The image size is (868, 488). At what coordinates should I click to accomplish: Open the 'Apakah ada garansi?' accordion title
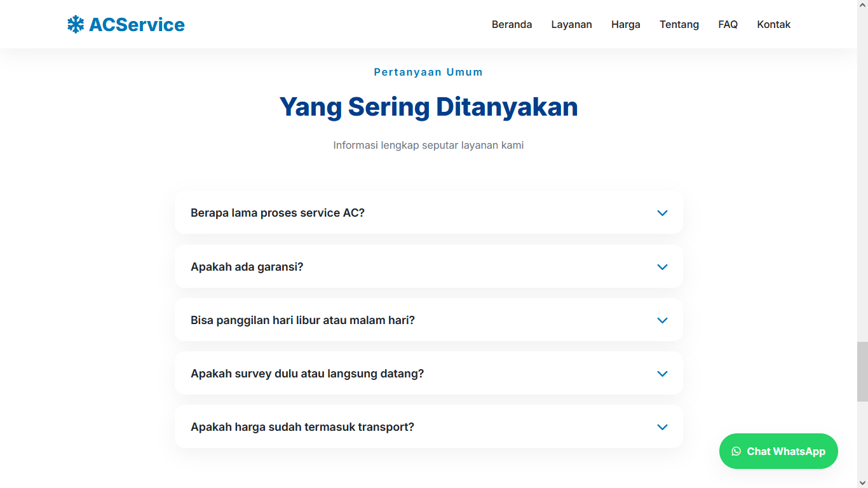[247, 267]
